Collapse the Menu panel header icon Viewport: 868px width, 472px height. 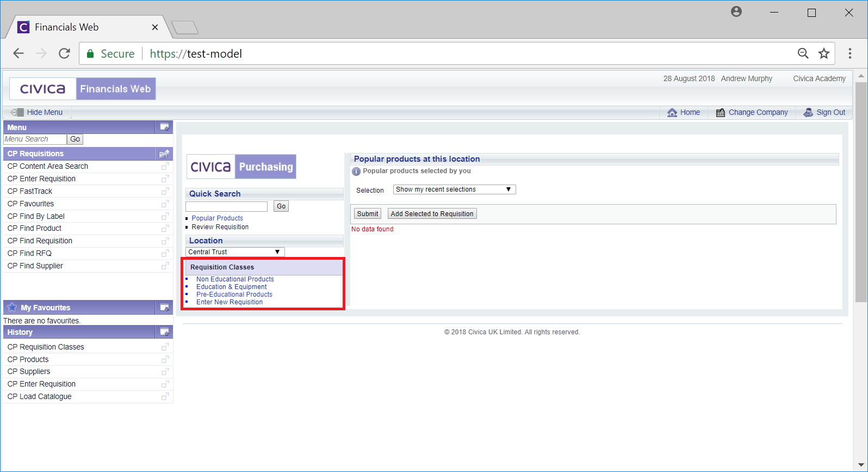(164, 127)
